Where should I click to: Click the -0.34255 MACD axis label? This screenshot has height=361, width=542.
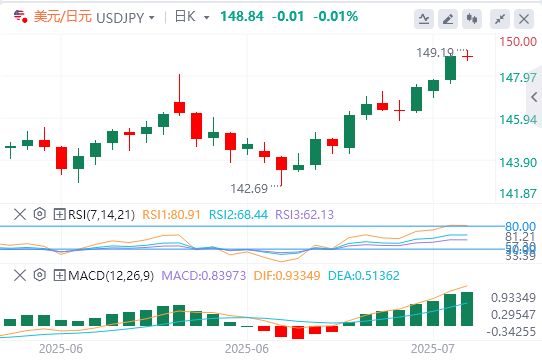(511, 332)
